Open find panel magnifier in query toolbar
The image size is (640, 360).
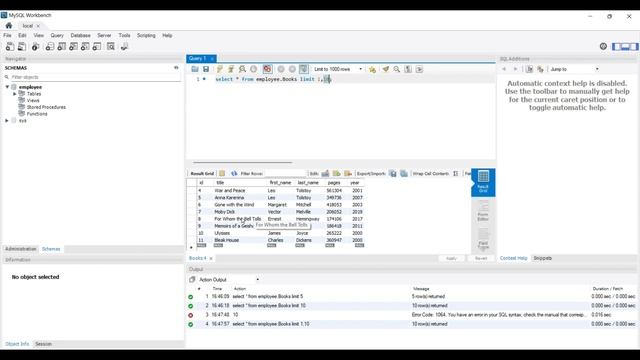coord(396,69)
